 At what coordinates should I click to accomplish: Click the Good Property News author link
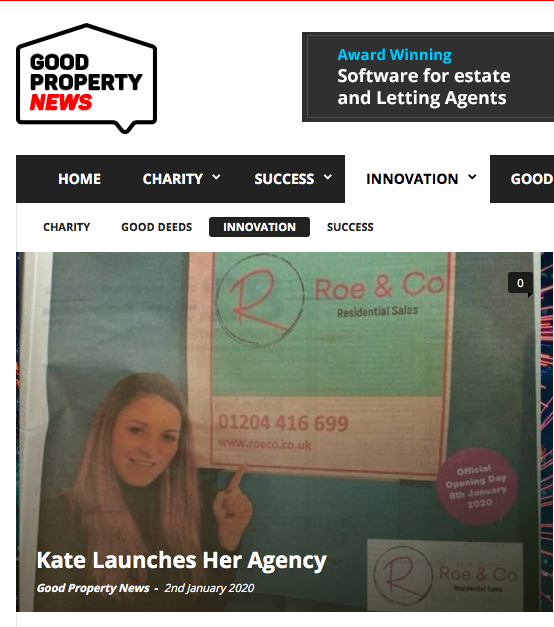[x=93, y=588]
